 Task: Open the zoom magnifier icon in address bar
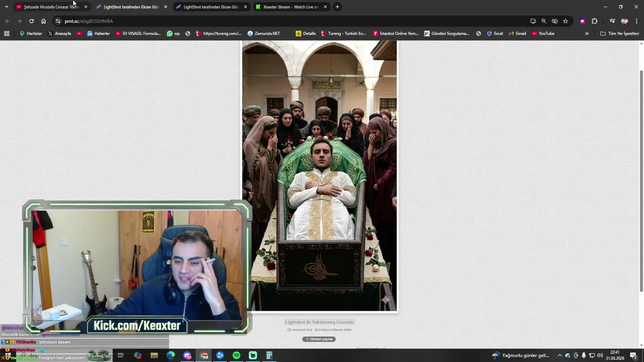click(544, 21)
